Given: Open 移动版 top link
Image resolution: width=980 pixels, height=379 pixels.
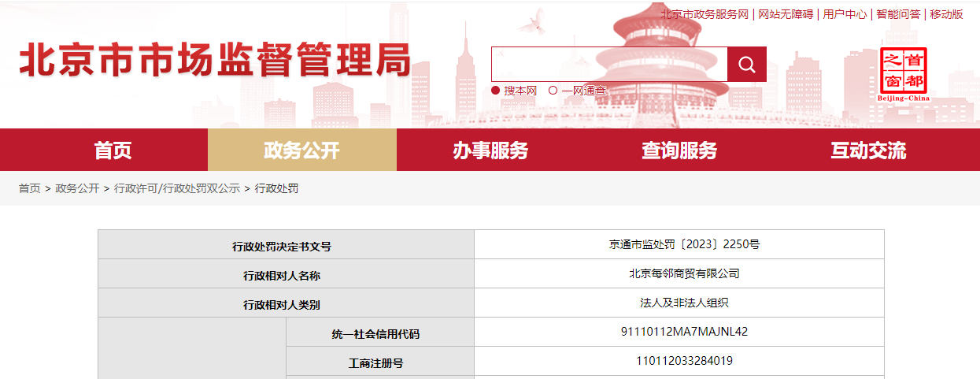Looking at the screenshot, I should click(x=946, y=14).
